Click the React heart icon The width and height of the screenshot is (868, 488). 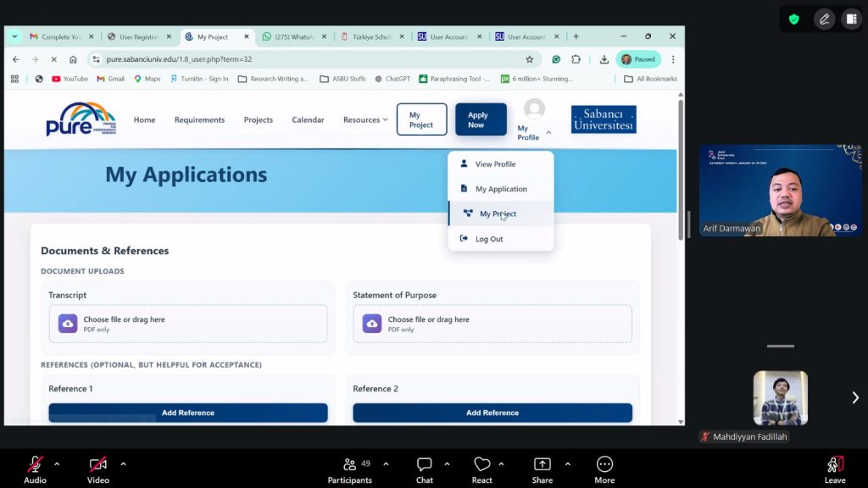pos(482,464)
